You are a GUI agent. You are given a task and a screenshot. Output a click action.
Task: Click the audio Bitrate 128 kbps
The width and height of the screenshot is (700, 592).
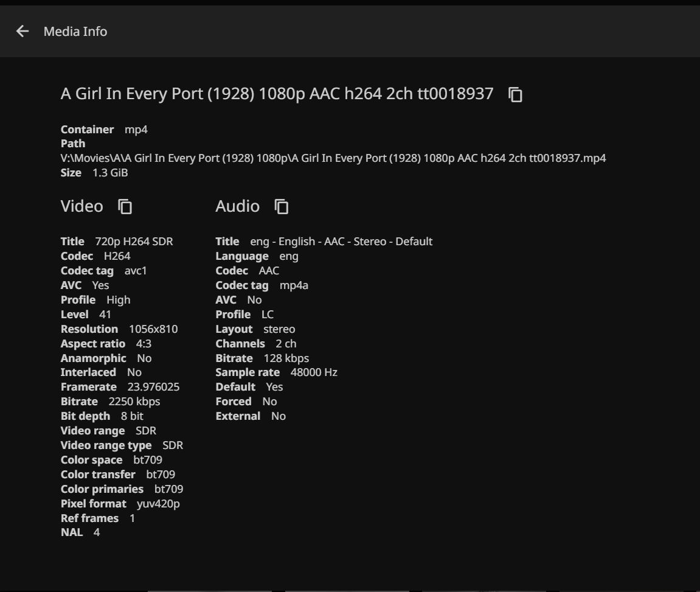[x=286, y=358]
